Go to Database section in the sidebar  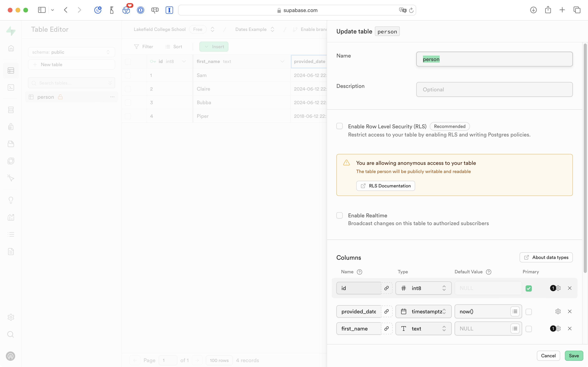[x=11, y=110]
